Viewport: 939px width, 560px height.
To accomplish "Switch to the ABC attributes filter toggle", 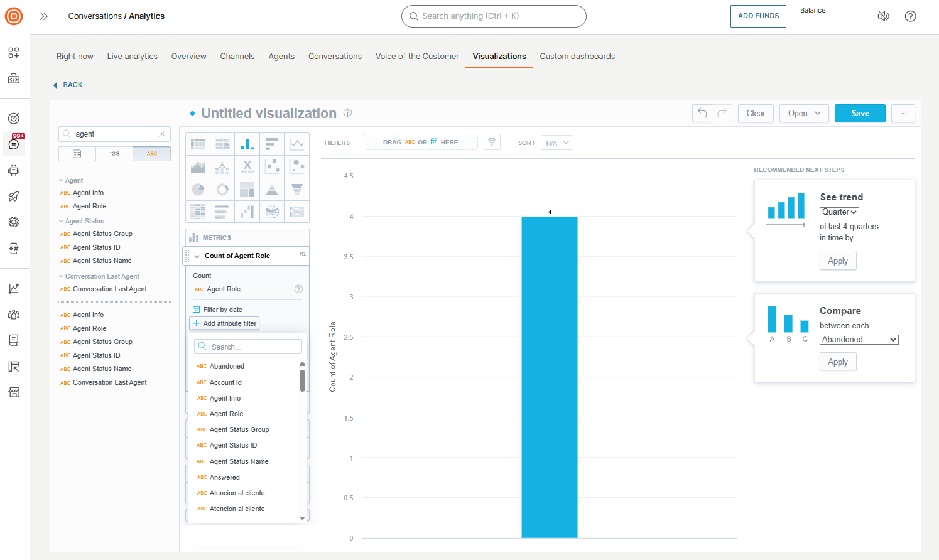I will [x=152, y=153].
